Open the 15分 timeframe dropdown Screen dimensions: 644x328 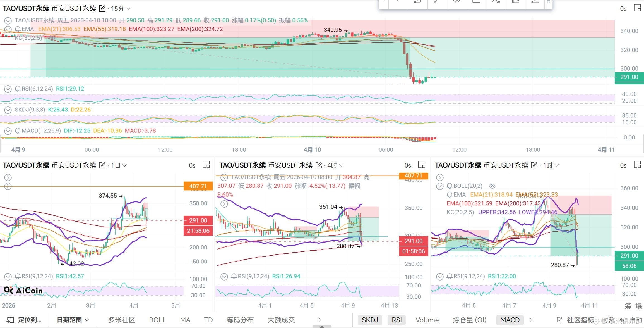click(x=121, y=9)
